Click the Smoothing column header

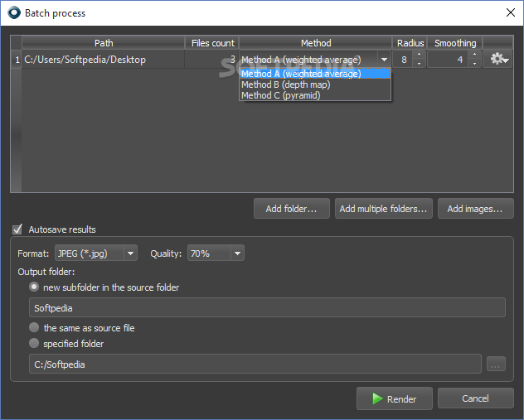coord(455,43)
